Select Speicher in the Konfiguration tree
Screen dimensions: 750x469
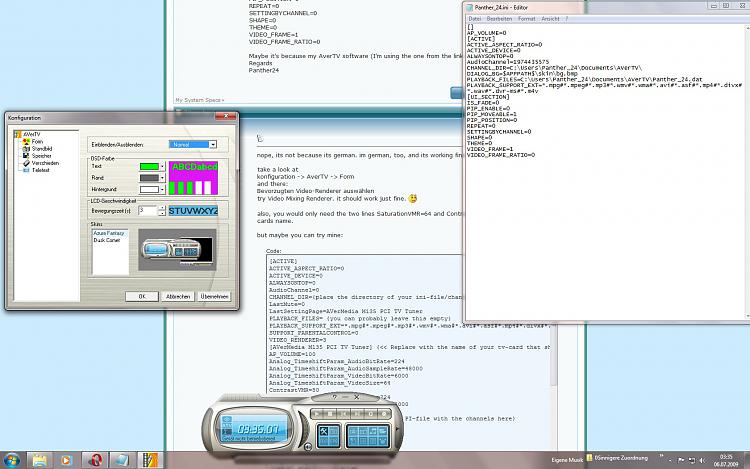click(x=41, y=156)
